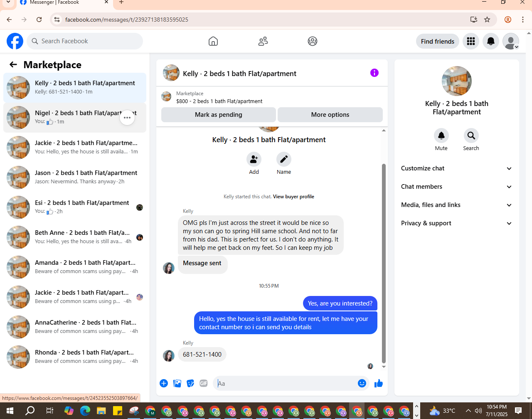The width and height of the screenshot is (532, 419).
Task: Expand the Customize chat section
Action: coord(456,168)
